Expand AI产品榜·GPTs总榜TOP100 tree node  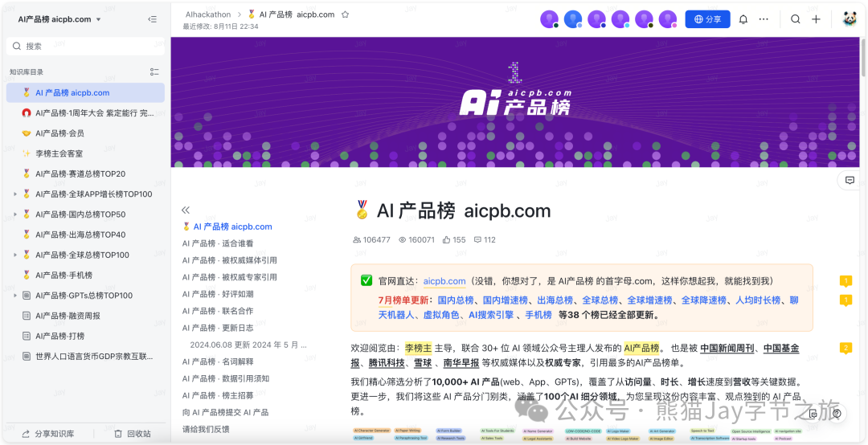click(15, 296)
